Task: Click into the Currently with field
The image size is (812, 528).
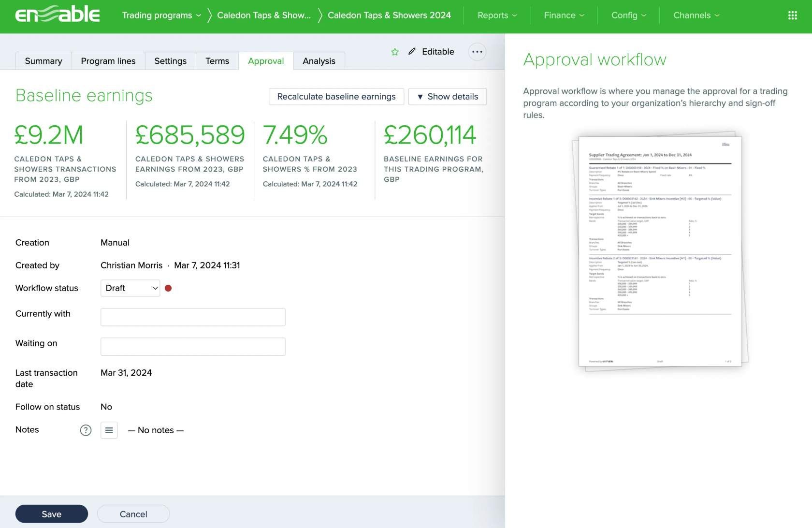Action: point(193,317)
